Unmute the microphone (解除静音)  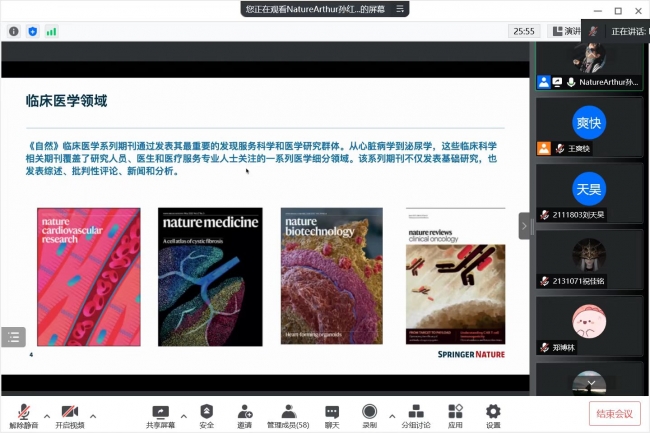(22, 416)
